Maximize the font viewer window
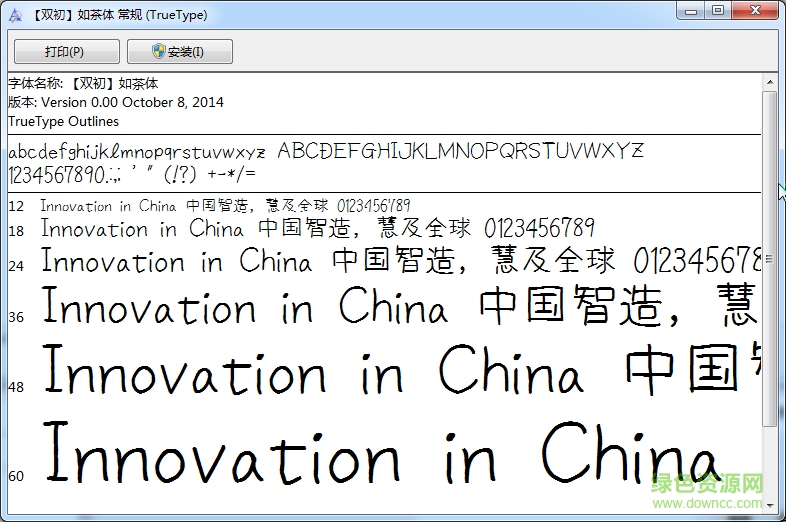This screenshot has width=786, height=522. 717,10
